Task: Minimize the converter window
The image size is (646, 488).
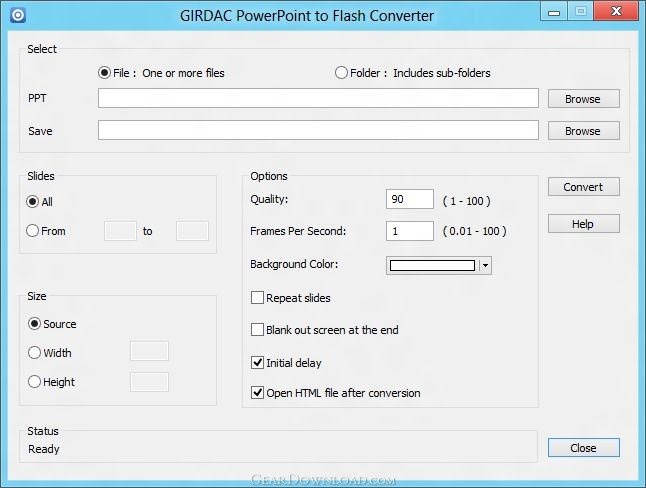Action: click(x=554, y=11)
